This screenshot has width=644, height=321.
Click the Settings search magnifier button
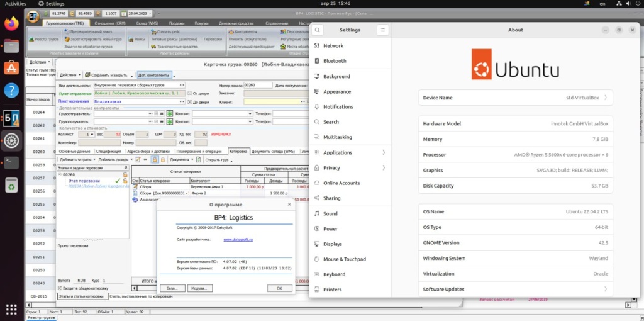pyautogui.click(x=317, y=30)
